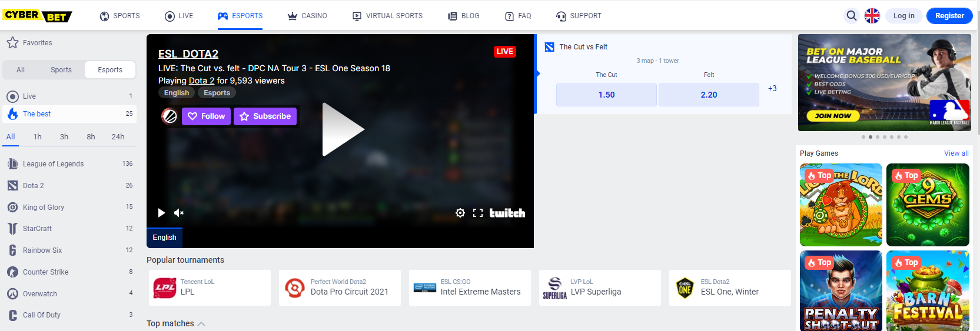Collapse the Top matches section
Image resolution: width=980 pixels, height=331 pixels.
201,324
